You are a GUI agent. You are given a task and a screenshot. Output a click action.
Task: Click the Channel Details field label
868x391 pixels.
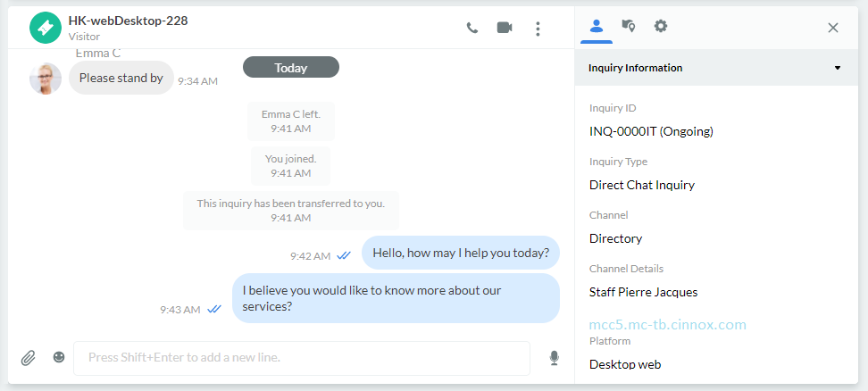tap(626, 269)
